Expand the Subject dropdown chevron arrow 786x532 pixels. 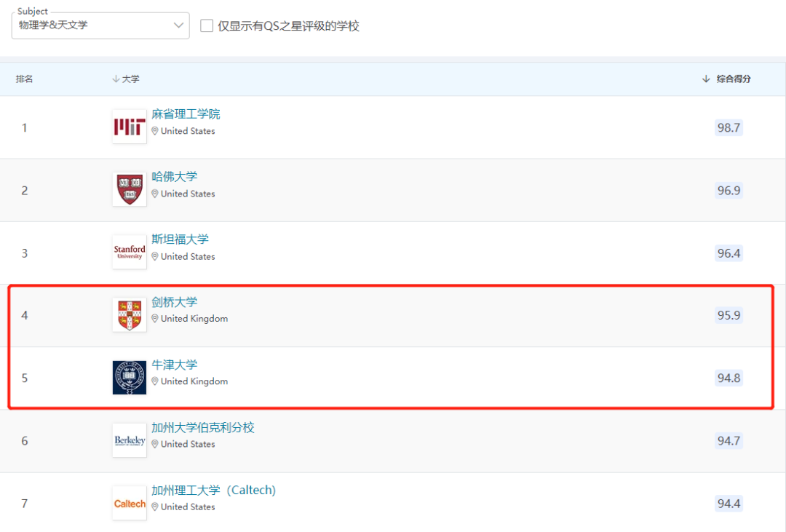178,25
